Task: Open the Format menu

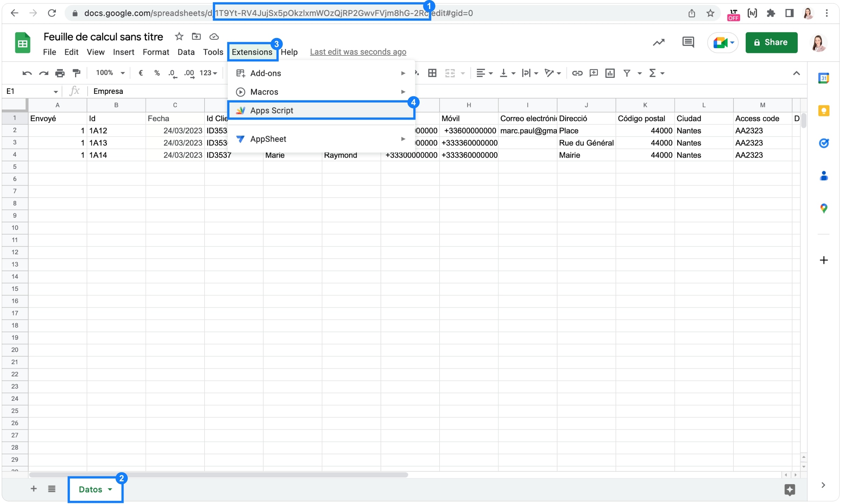Action: (156, 52)
